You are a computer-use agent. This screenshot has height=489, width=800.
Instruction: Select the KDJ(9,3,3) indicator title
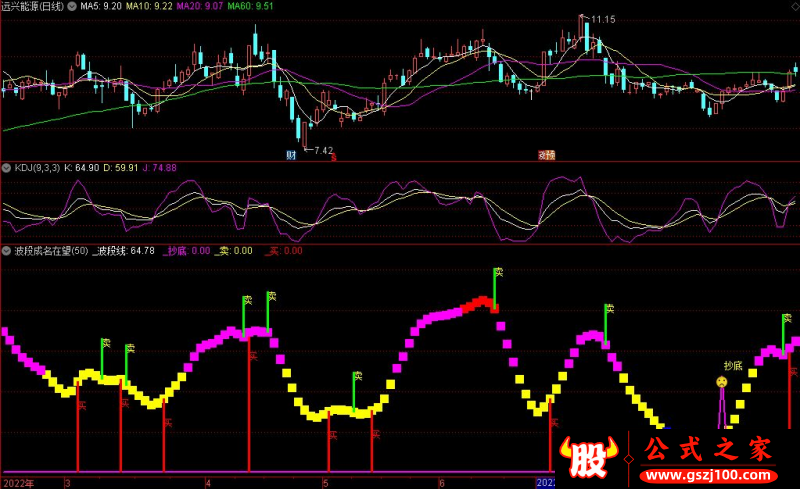click(37, 168)
